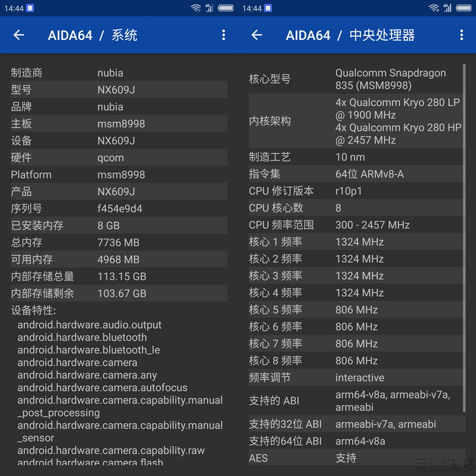
Task: Select the Platform msm8998 row
Action: coord(119,175)
